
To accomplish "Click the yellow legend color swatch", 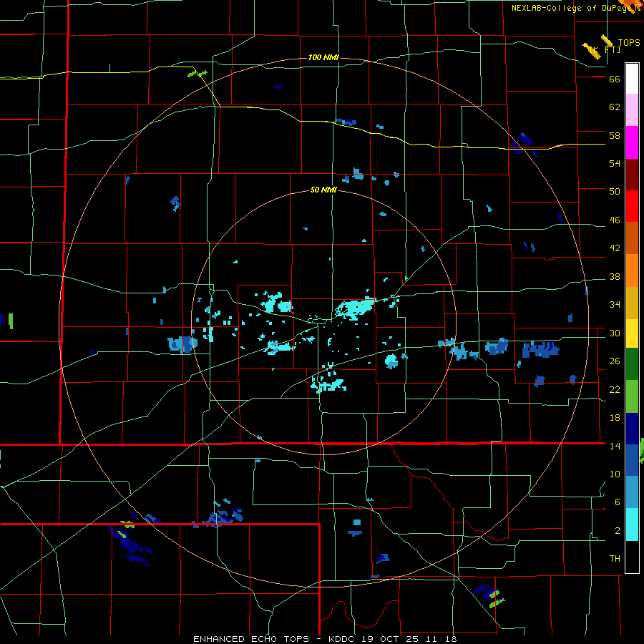I will pos(632,333).
